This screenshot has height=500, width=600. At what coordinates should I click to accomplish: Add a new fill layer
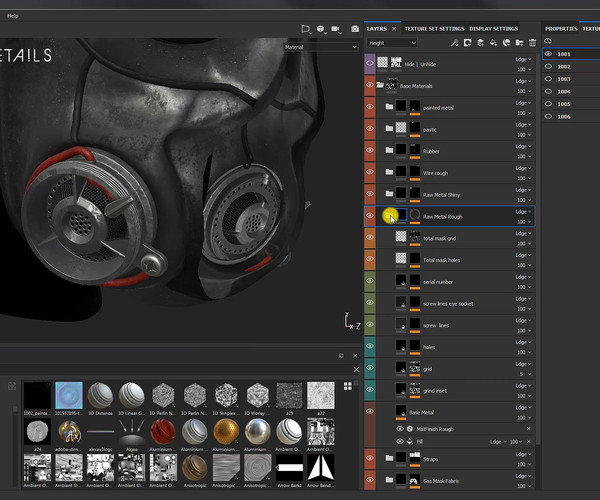point(494,43)
